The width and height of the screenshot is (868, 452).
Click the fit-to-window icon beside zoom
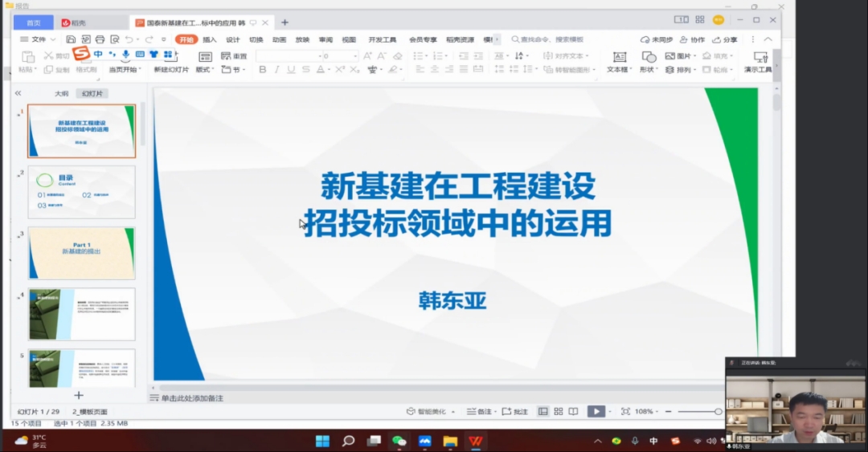(x=625, y=411)
